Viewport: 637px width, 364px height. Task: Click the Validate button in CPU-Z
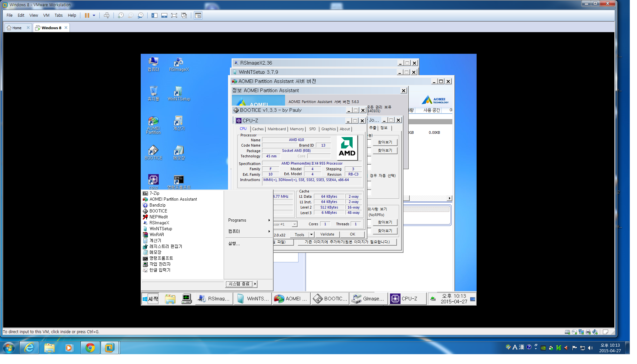click(x=327, y=234)
